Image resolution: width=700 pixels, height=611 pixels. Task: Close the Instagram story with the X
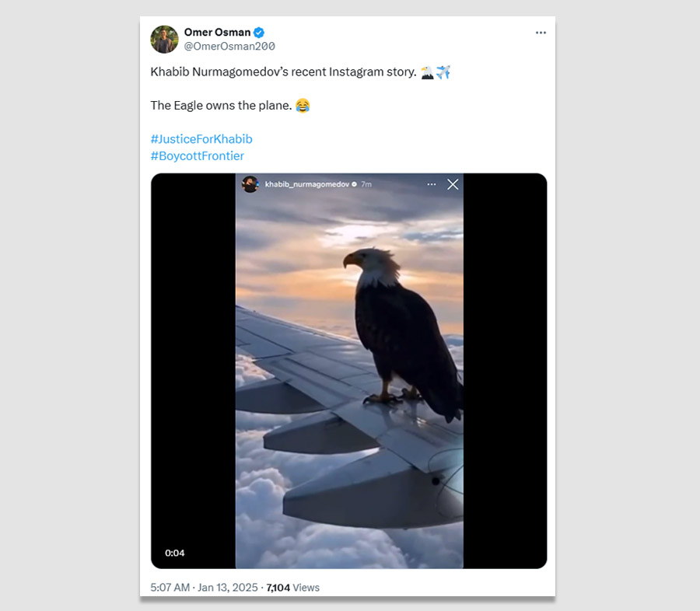[x=453, y=184]
